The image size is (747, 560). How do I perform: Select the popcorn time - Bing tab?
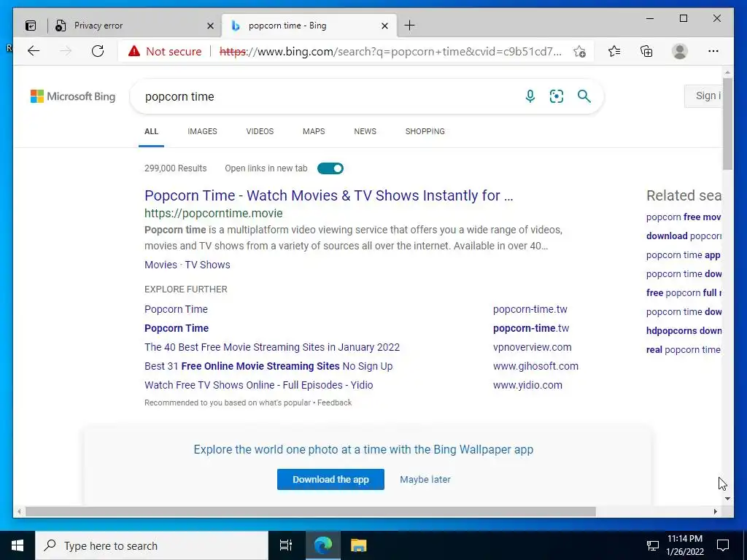(309, 26)
